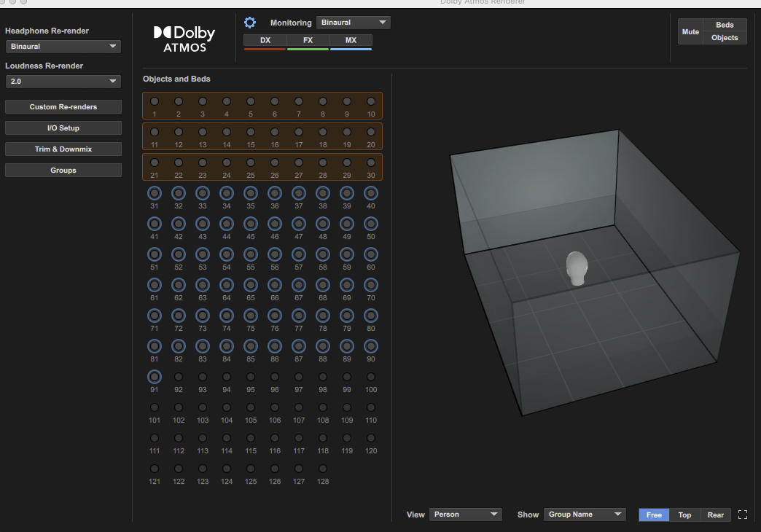Open Renderer settings via the gear icon
Viewport: 761px width, 532px height.
click(x=250, y=22)
